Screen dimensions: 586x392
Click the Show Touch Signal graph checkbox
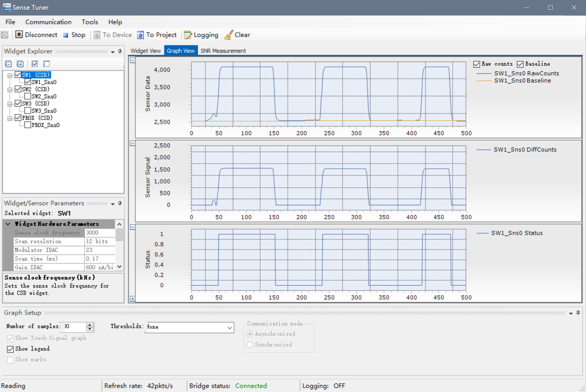coord(10,338)
